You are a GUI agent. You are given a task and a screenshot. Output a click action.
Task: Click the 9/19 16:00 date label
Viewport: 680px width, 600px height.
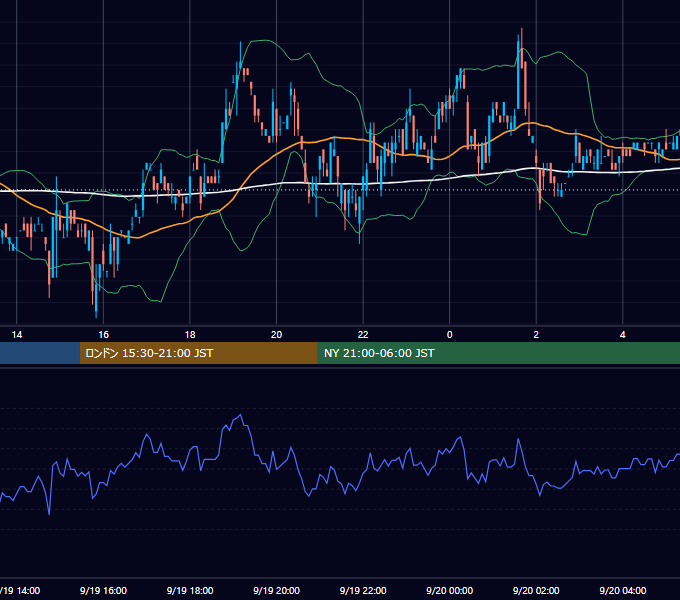(x=103, y=590)
